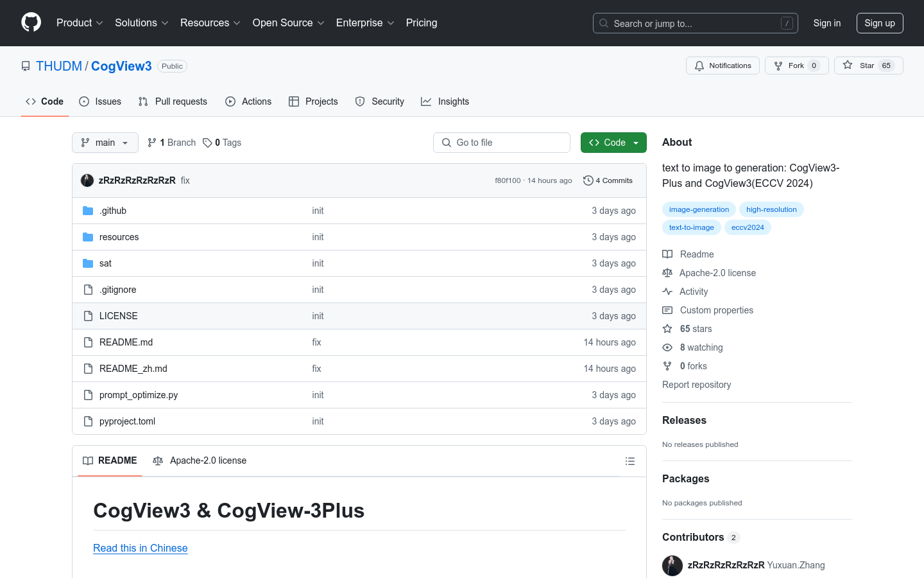Switch to the Insights tab
Screen dimensions: 924x578
pyautogui.click(x=445, y=101)
